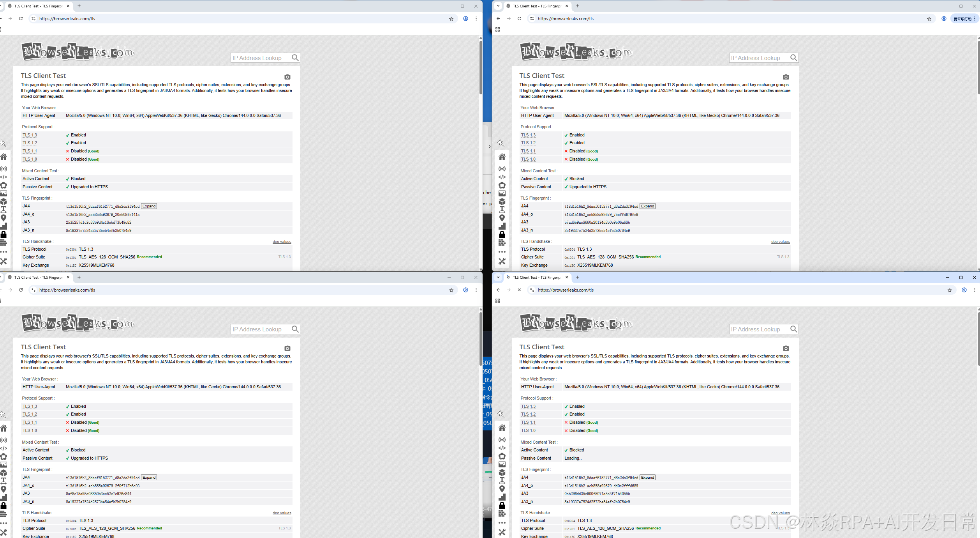Open tab search chevron in top-right window
The height and width of the screenshot is (538, 980).
tap(498, 6)
